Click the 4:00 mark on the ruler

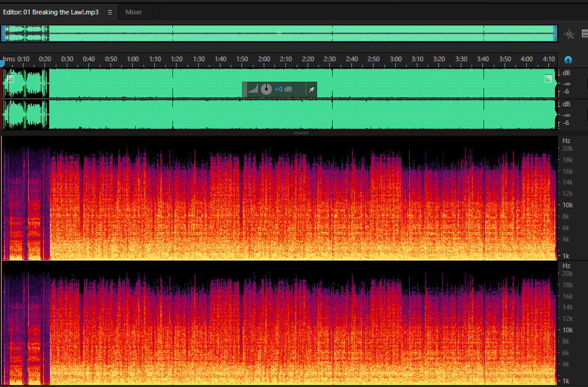point(527,59)
